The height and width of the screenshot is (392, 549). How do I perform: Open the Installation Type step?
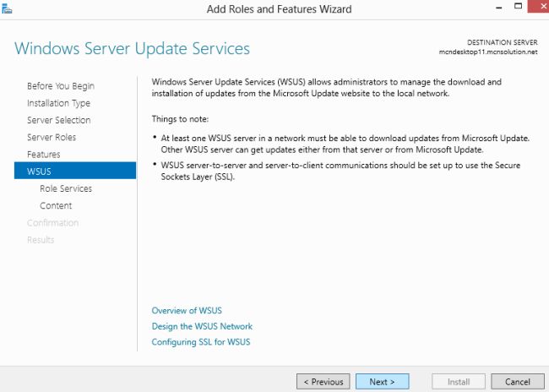58,103
